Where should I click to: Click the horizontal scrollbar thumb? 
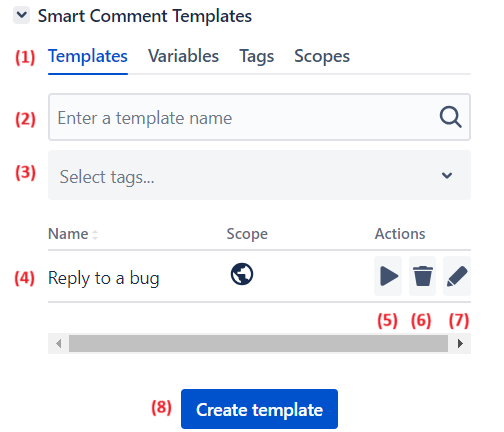pos(258,343)
